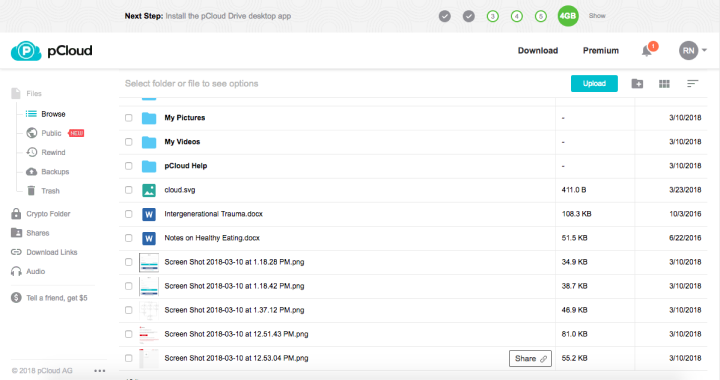The width and height of the screenshot is (720, 380).
Task: Click the Download Links chain icon
Action: pos(16,252)
